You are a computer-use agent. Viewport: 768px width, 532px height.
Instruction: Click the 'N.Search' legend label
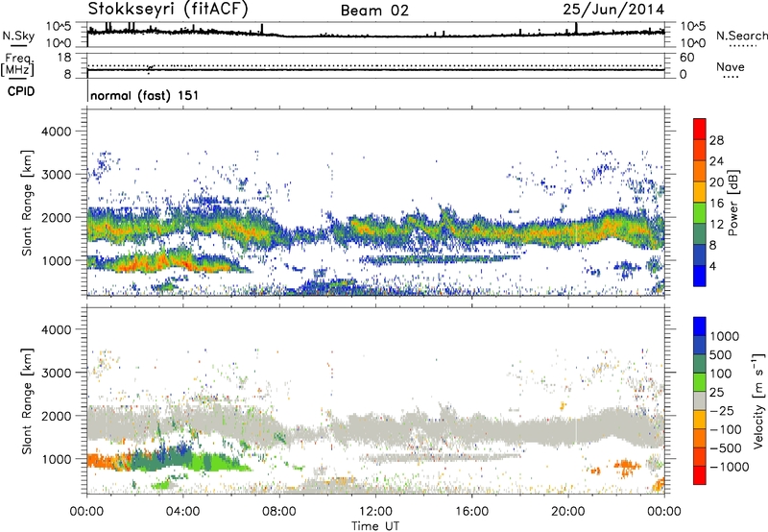(741, 36)
